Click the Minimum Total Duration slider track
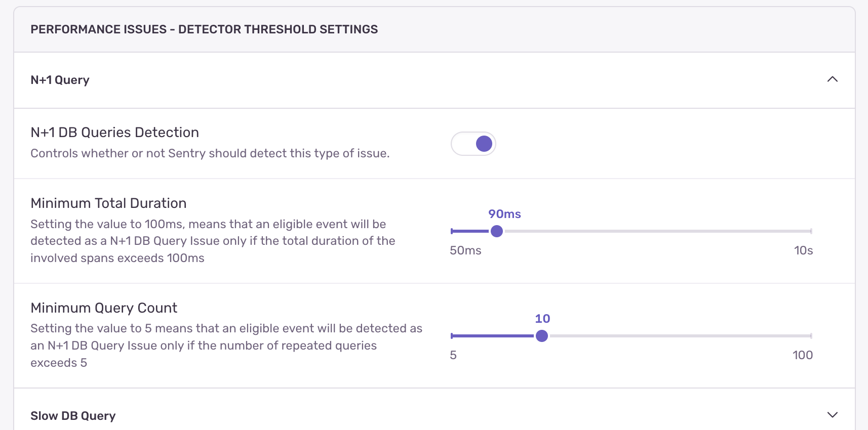 tap(658, 231)
